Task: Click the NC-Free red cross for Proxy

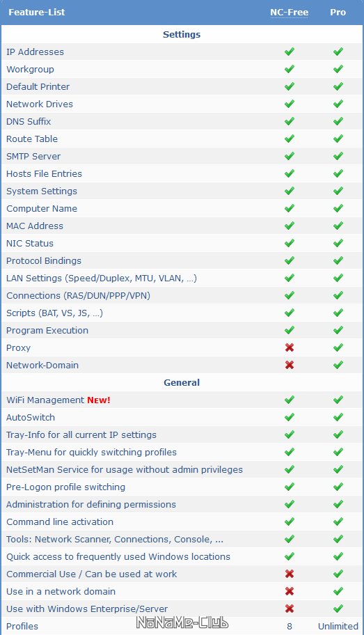Action: point(289,347)
